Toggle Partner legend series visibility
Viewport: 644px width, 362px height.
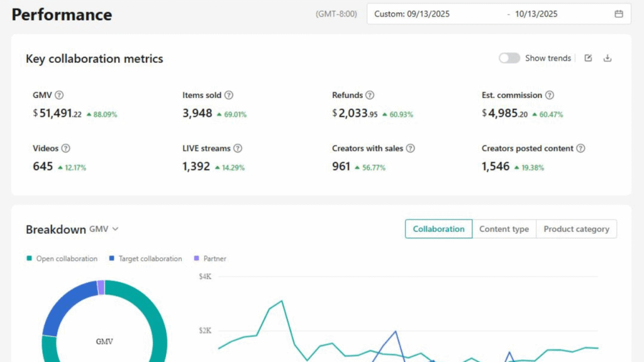pyautogui.click(x=210, y=258)
